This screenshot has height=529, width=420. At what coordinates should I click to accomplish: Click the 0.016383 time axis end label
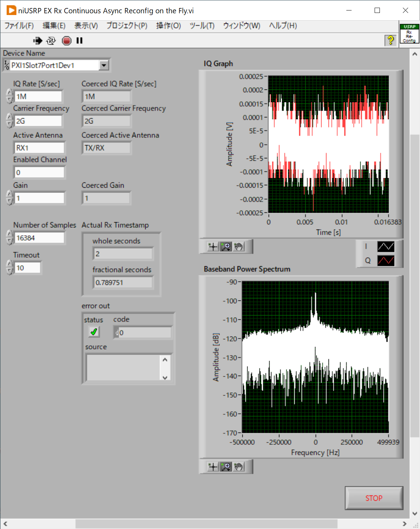point(388,222)
